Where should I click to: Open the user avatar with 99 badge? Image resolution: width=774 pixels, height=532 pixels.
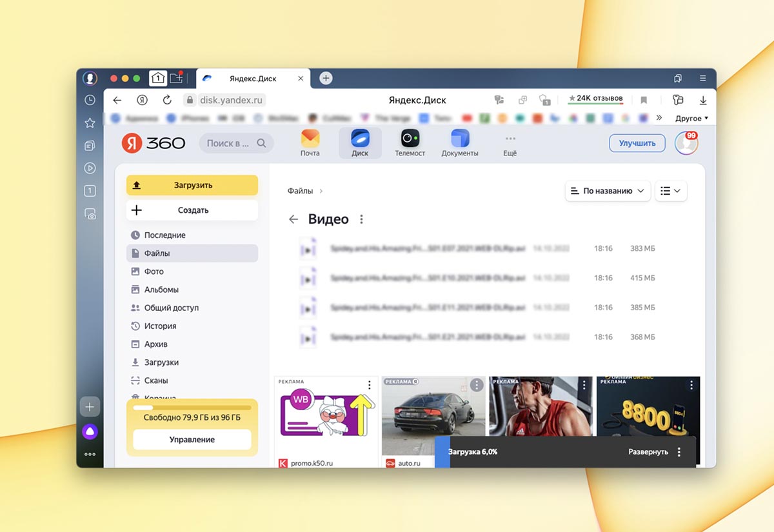pos(686,143)
